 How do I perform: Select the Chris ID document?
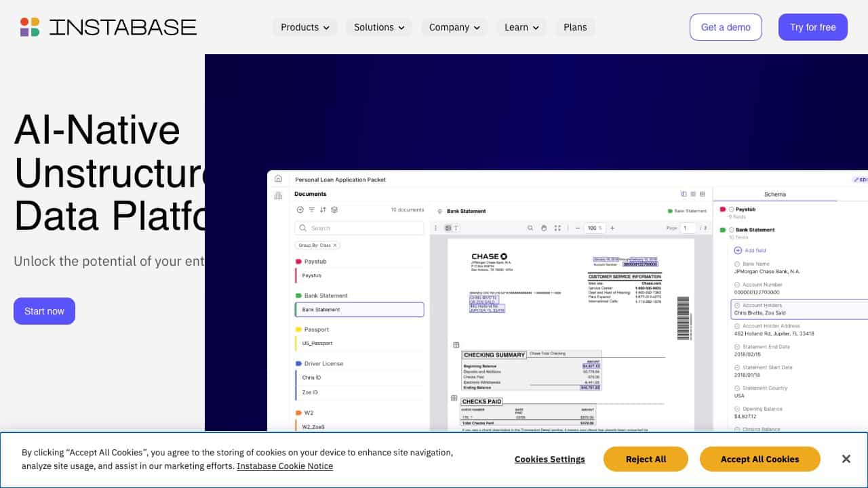pyautogui.click(x=359, y=378)
